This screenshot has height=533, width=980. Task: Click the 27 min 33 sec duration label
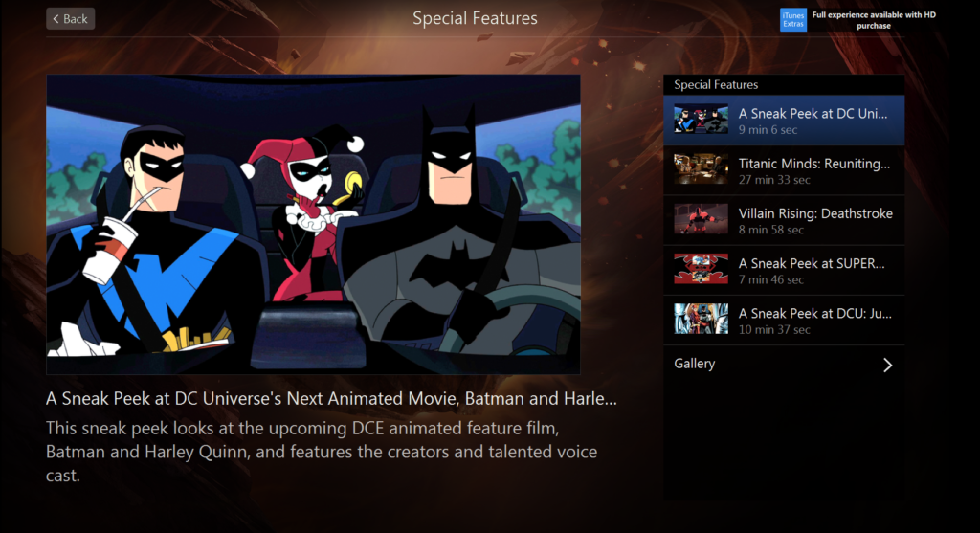click(x=773, y=180)
